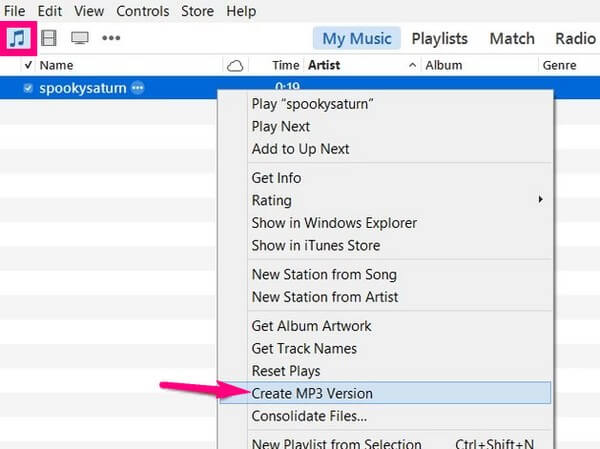Sort by the Genre column header
Screen dimensions: 600x449
click(559, 65)
